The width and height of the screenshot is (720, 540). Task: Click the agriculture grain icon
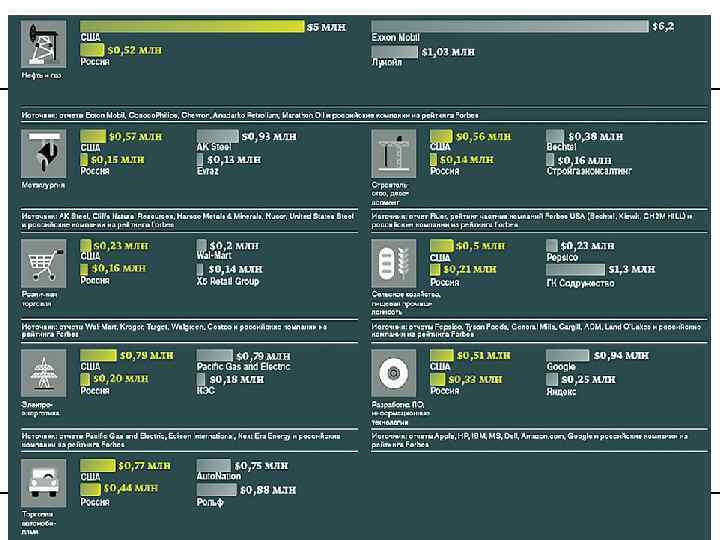(394, 264)
